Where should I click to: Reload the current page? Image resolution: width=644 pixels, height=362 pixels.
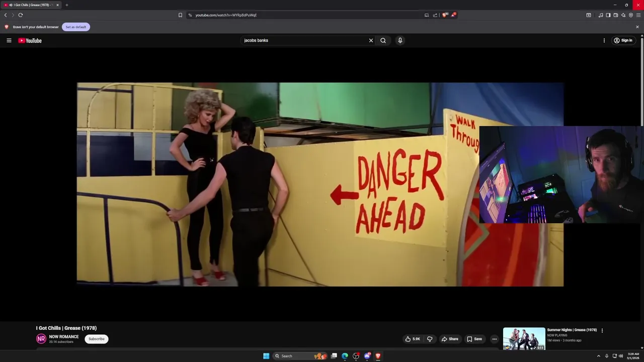21,15
